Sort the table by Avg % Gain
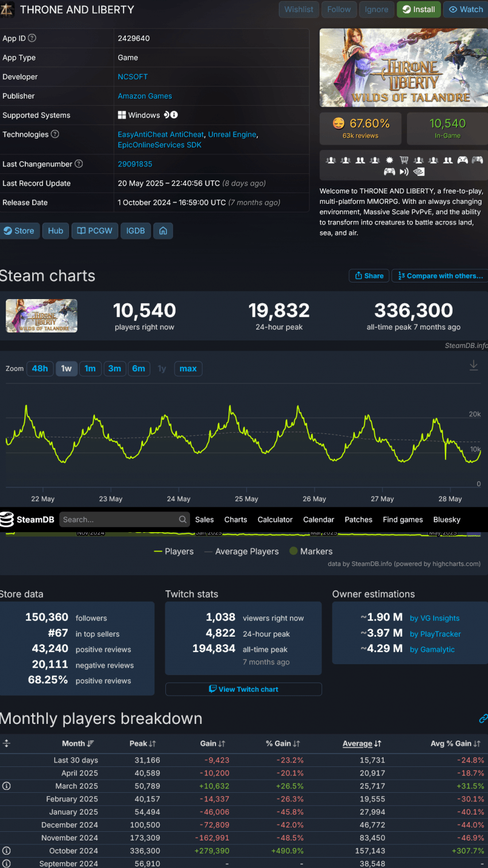Screen dimensions: 488x868 [x=456, y=743]
